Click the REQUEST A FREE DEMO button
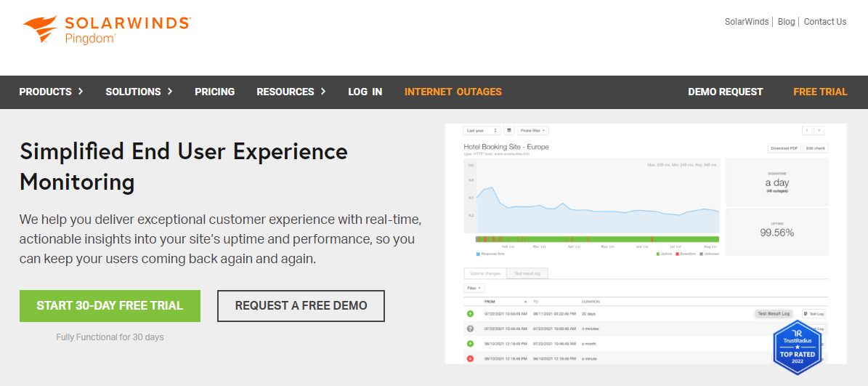This screenshot has height=386, width=868. pos(301,306)
